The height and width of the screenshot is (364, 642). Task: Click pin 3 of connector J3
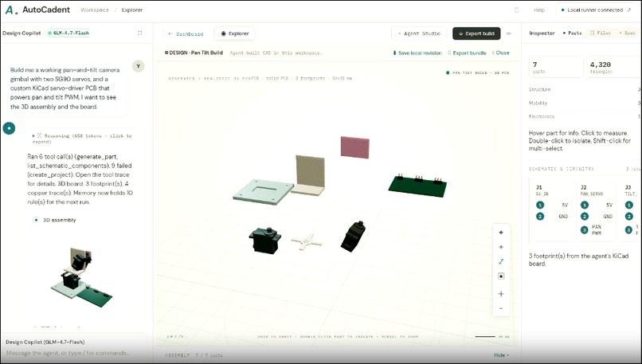point(629,229)
